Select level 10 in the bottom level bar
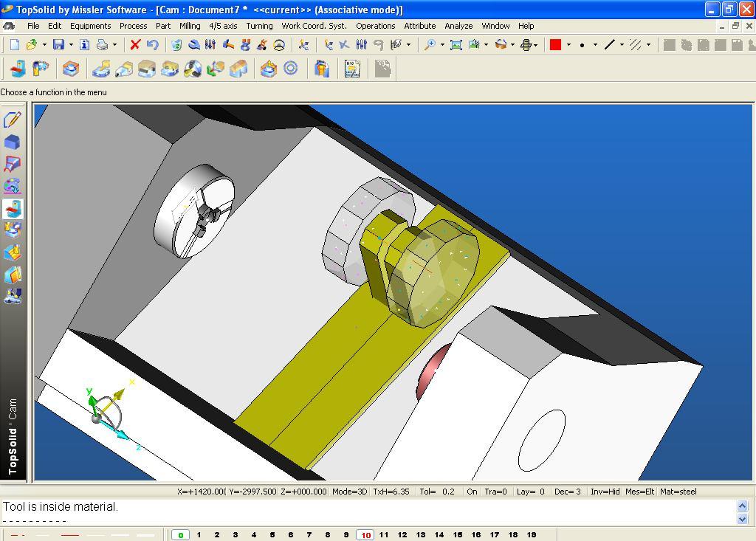The image size is (756, 541). pos(365,535)
